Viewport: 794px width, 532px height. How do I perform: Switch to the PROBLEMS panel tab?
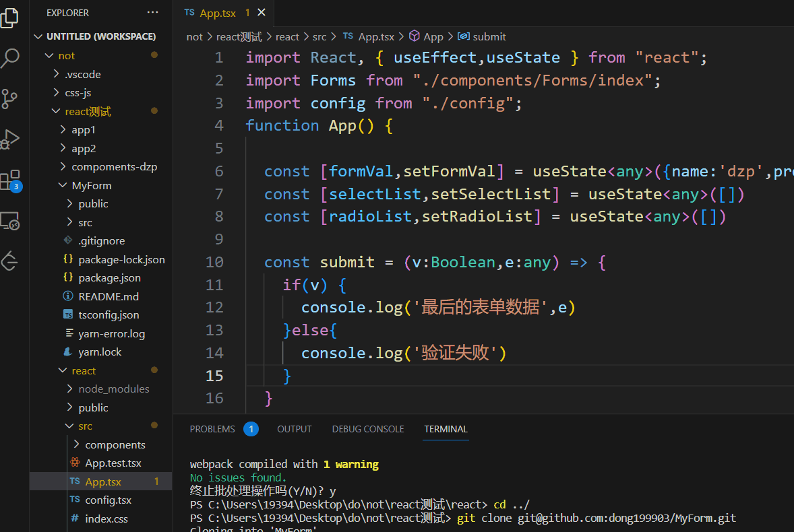(212, 429)
